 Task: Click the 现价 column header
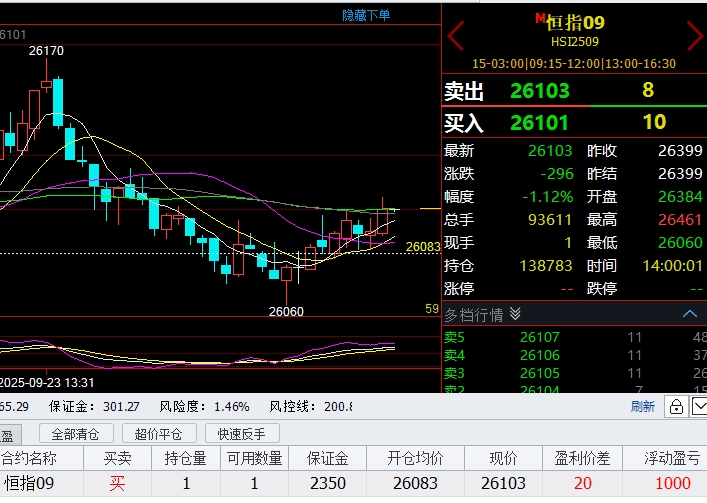pos(503,458)
